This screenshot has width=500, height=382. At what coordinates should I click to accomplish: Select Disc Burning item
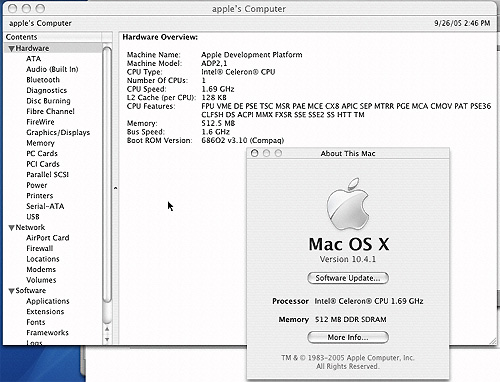(48, 101)
